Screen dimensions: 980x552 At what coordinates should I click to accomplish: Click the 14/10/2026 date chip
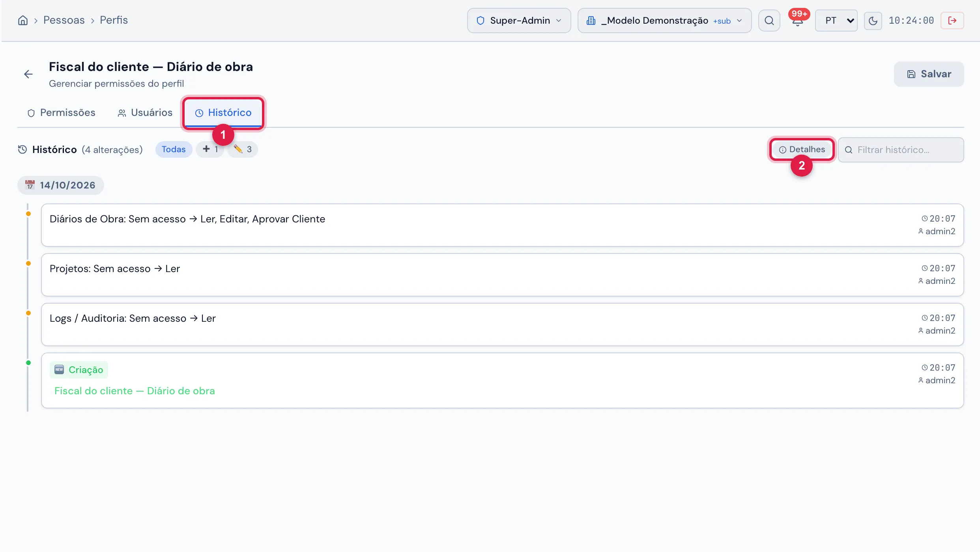coord(60,185)
